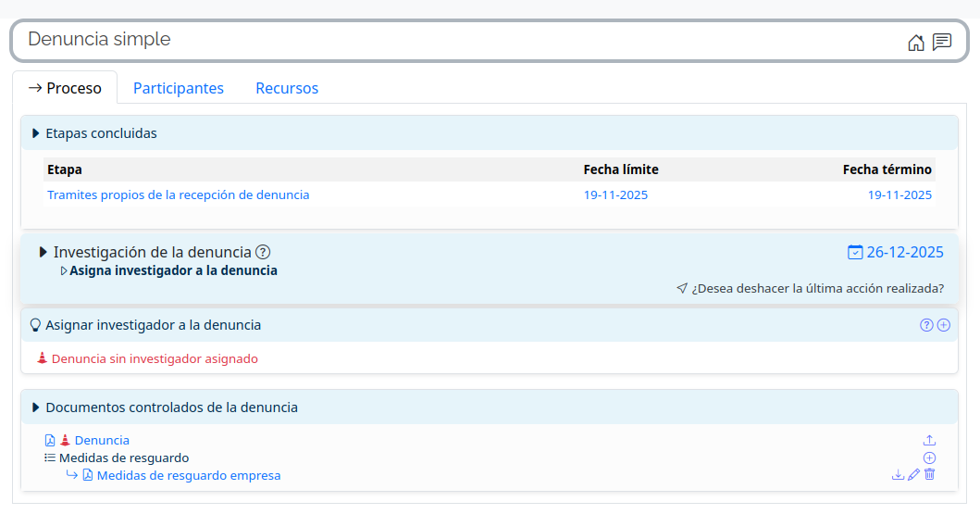
Task: Download Medidas de resguardo empresa file
Action: [x=898, y=475]
